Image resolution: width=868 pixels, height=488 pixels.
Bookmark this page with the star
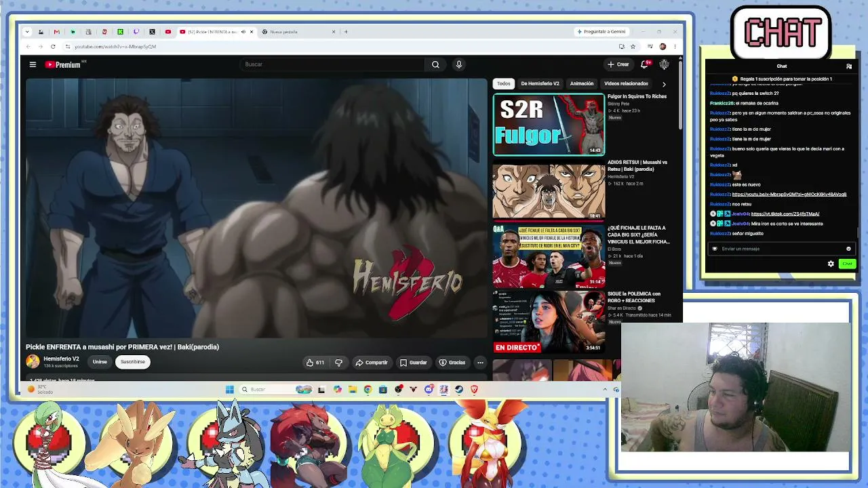coord(633,47)
